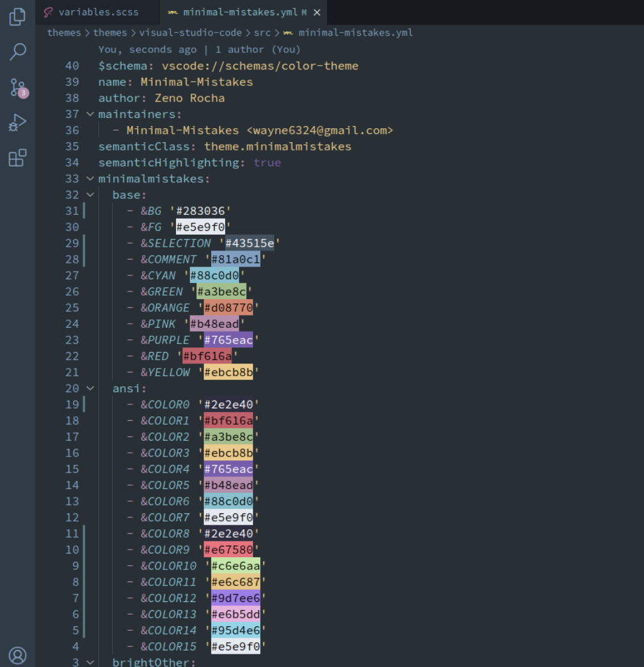Click the 'true' semanticHighlighting value

(267, 163)
